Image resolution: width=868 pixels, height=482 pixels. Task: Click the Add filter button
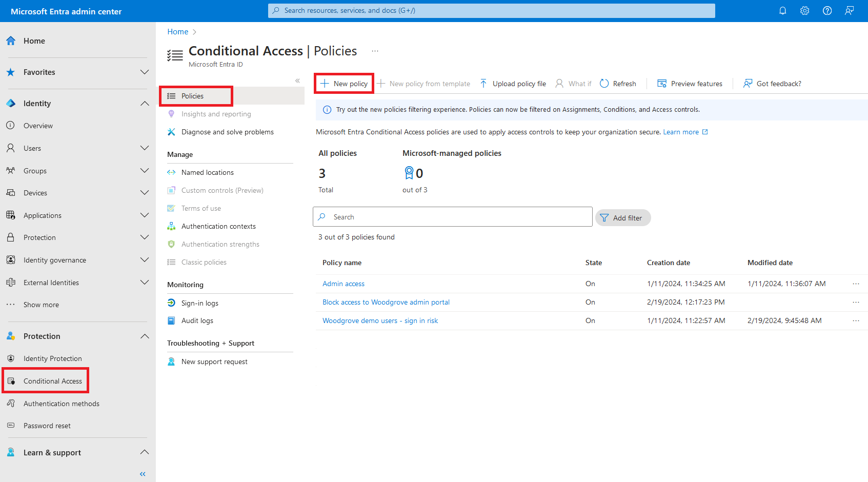[622, 218]
